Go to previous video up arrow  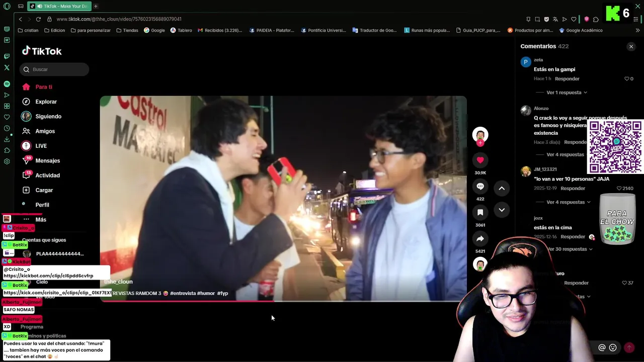pos(502,188)
